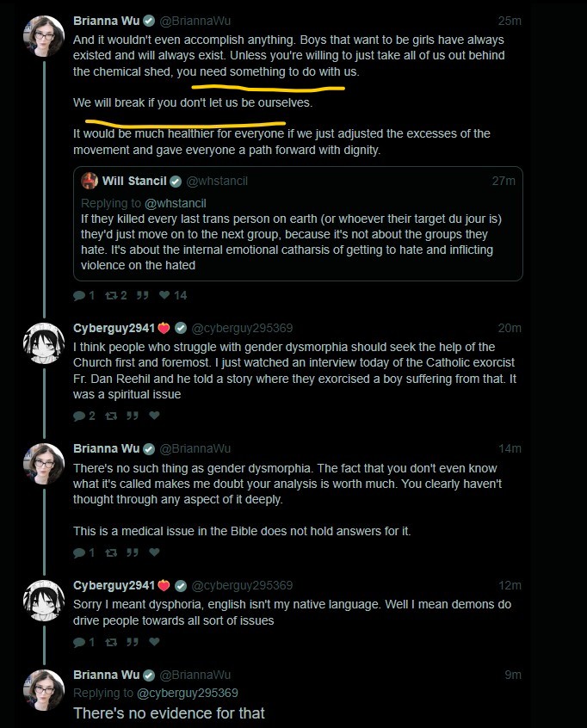This screenshot has width=587, height=728.
Task: Like Cyberguy2941's exorcist tweet from 20m
Action: point(155,416)
